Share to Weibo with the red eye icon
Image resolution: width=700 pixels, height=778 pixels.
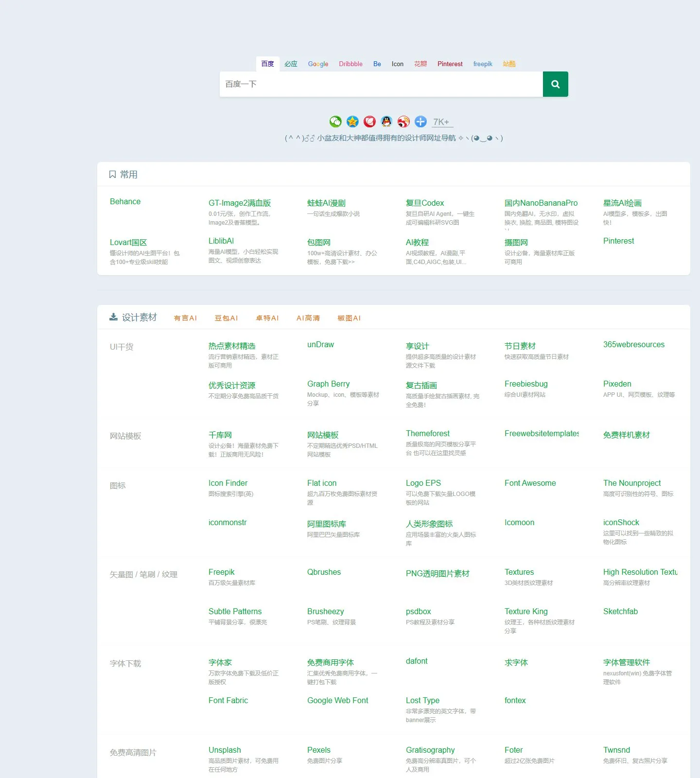(403, 122)
